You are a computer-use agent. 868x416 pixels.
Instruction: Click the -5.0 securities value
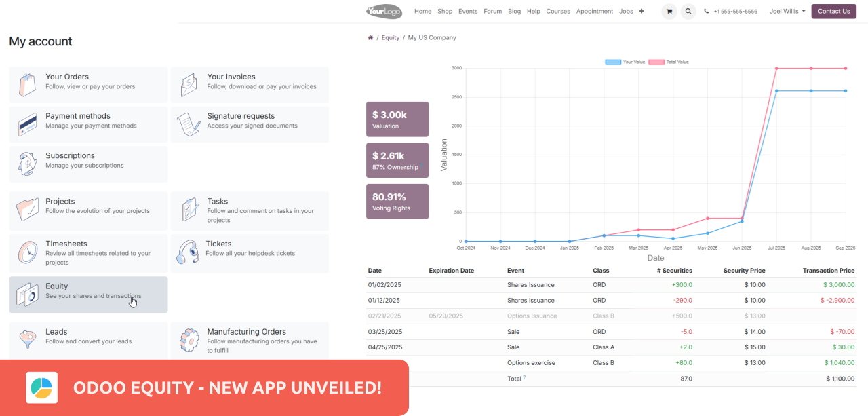tap(686, 332)
